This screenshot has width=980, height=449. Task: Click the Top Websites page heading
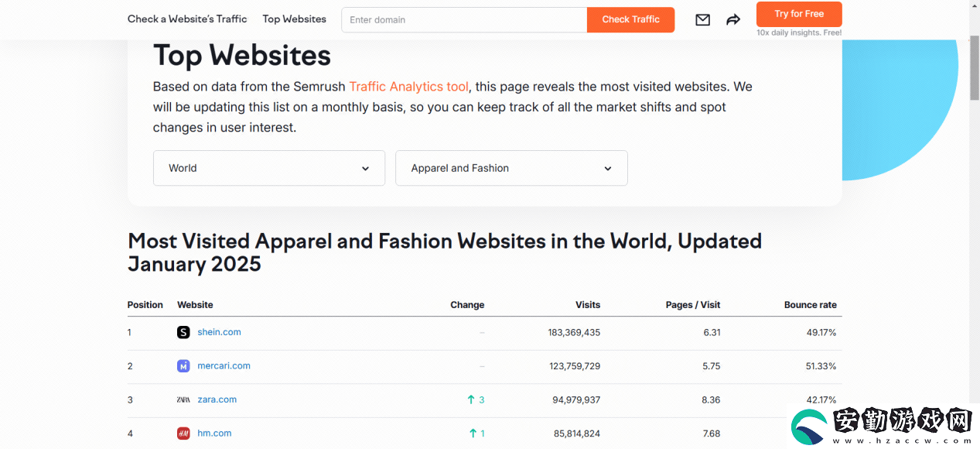point(242,56)
